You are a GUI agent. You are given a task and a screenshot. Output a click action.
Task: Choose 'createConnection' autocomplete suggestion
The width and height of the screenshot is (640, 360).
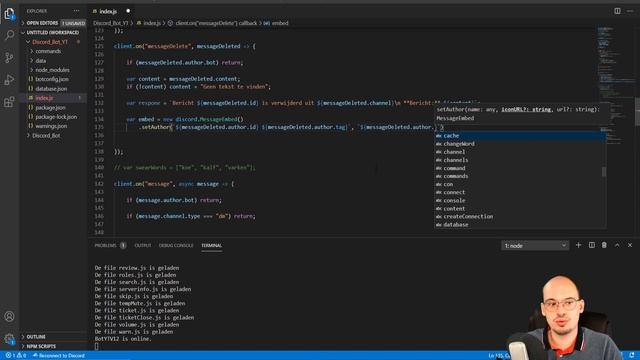click(520, 216)
